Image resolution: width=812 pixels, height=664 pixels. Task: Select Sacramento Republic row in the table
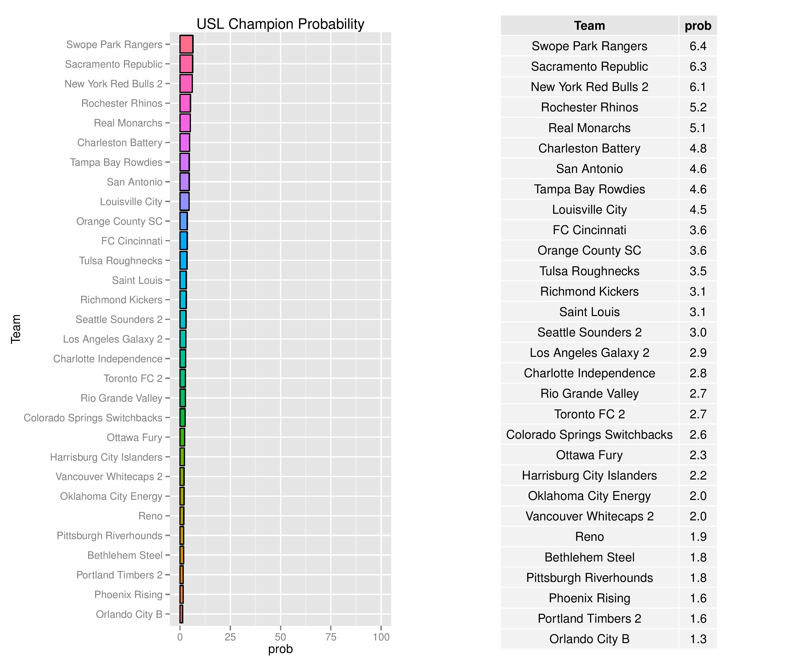click(x=589, y=67)
